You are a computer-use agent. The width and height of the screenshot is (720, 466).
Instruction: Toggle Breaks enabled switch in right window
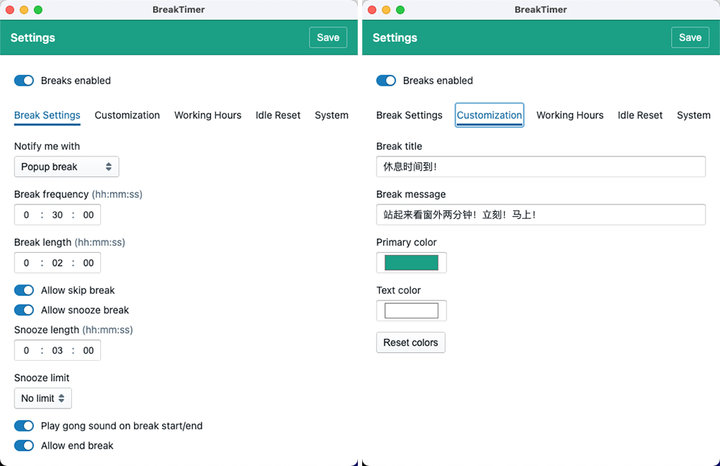point(386,81)
